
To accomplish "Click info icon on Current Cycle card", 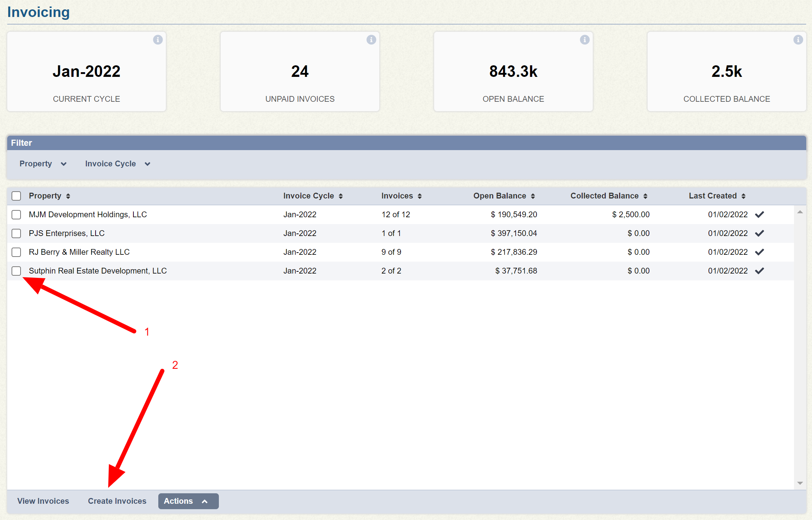I will [x=158, y=40].
